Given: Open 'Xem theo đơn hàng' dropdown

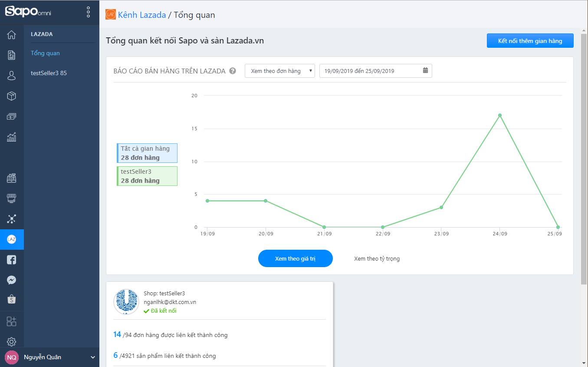Looking at the screenshot, I should click(x=280, y=71).
